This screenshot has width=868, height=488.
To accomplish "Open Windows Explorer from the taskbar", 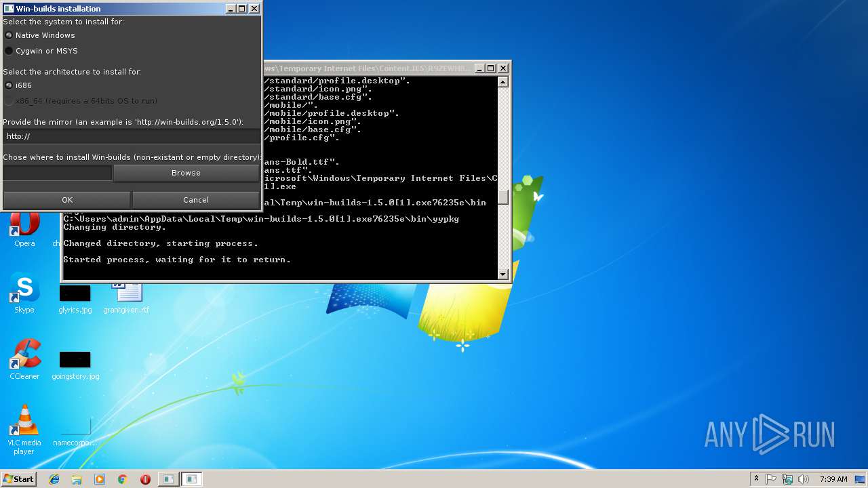I will tap(77, 479).
